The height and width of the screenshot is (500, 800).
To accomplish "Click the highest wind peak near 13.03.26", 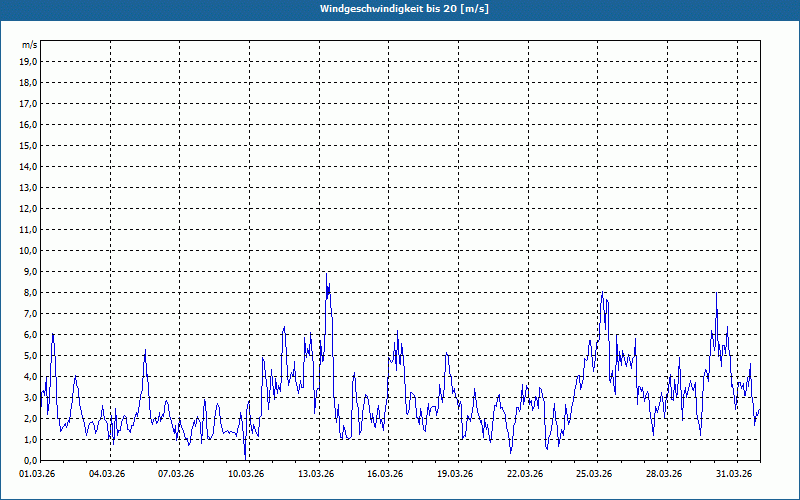I will (x=326, y=274).
